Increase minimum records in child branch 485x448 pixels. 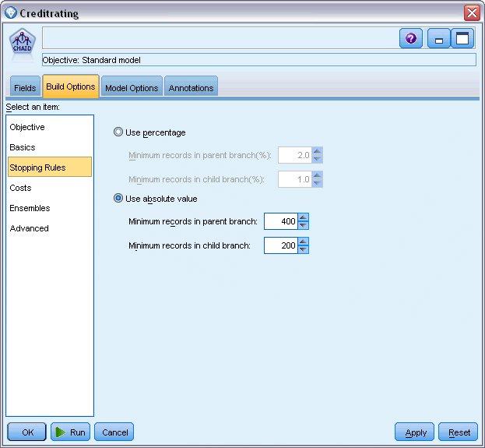[x=303, y=242]
